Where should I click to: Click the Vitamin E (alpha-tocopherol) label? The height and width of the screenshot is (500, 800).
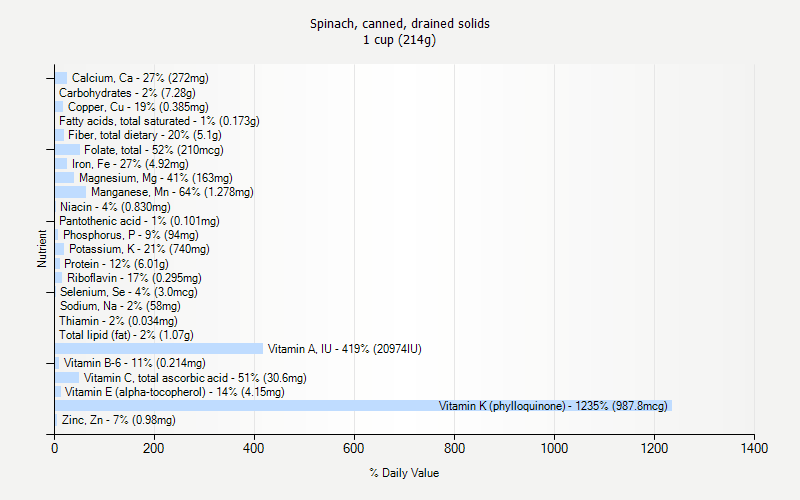[x=174, y=392]
